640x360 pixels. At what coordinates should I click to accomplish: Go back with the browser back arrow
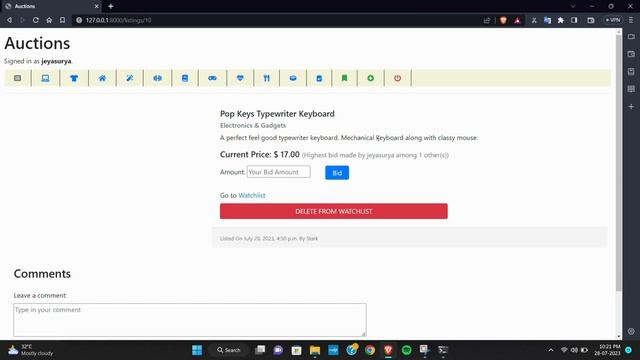click(9, 20)
